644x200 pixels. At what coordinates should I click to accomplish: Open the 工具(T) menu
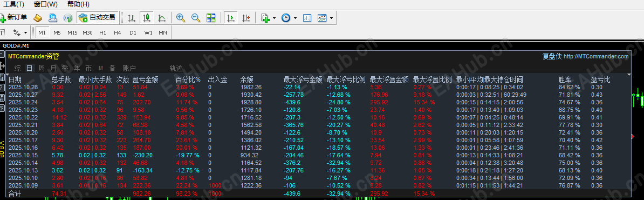click(13, 4)
